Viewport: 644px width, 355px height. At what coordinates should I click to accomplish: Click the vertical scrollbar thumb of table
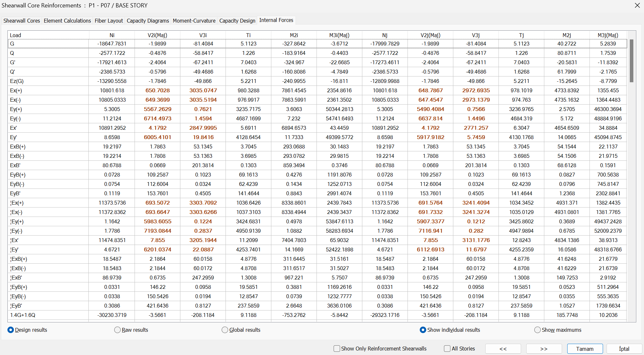point(631,61)
